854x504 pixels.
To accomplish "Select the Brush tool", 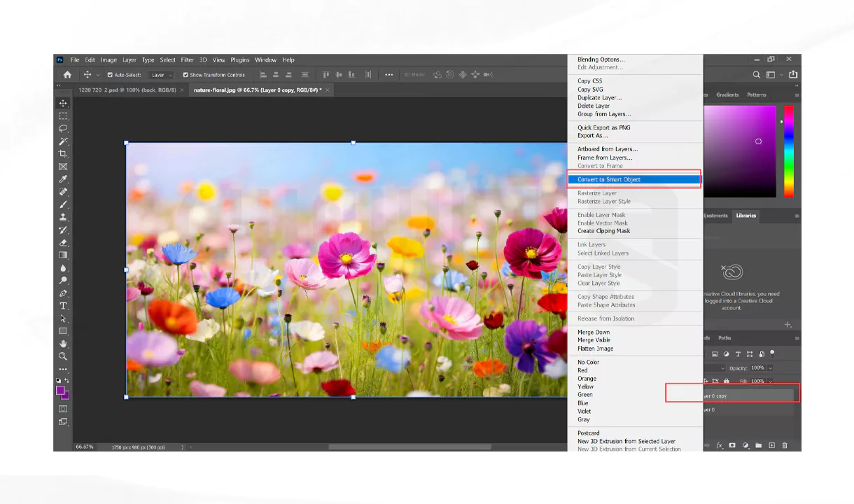I will pos(63,204).
